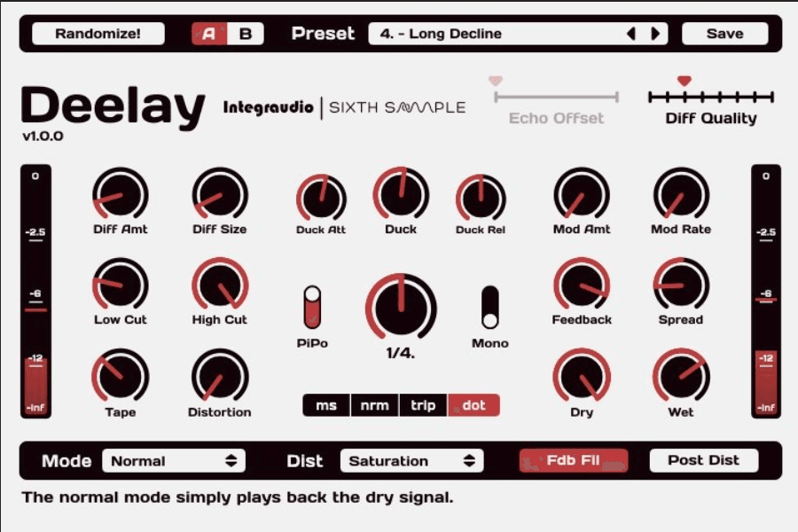Select preset slot A
The image size is (798, 532).
[x=209, y=34]
